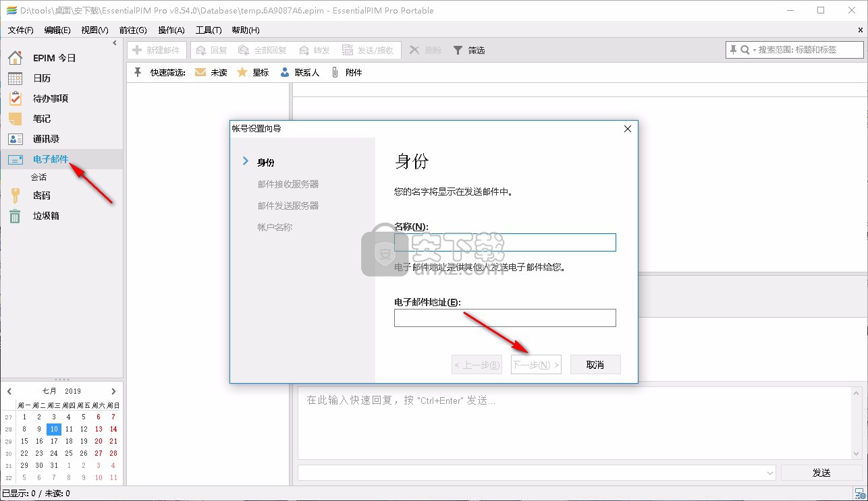868x501 pixels.
Task: Click 下一步(N) next button in the wizard
Action: [x=536, y=365]
